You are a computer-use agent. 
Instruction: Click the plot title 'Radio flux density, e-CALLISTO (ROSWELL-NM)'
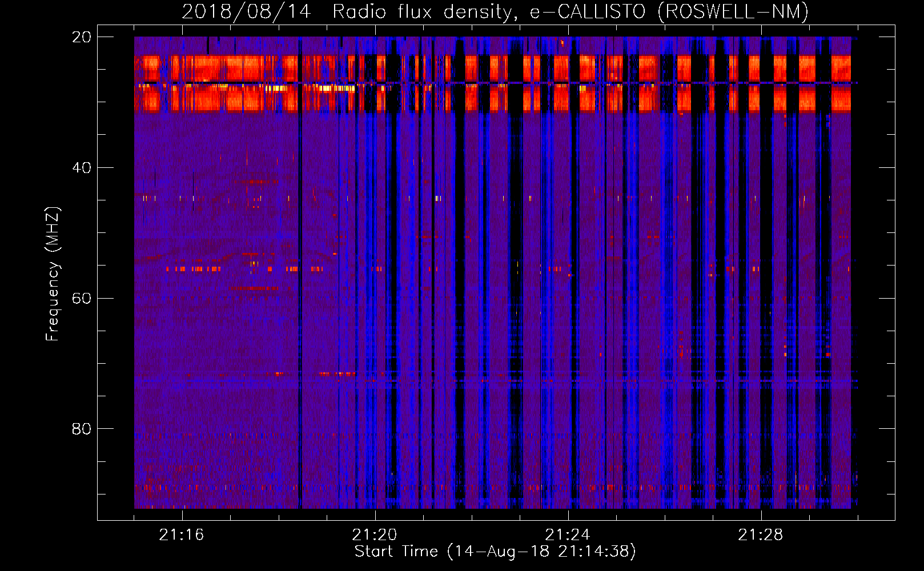click(571, 11)
